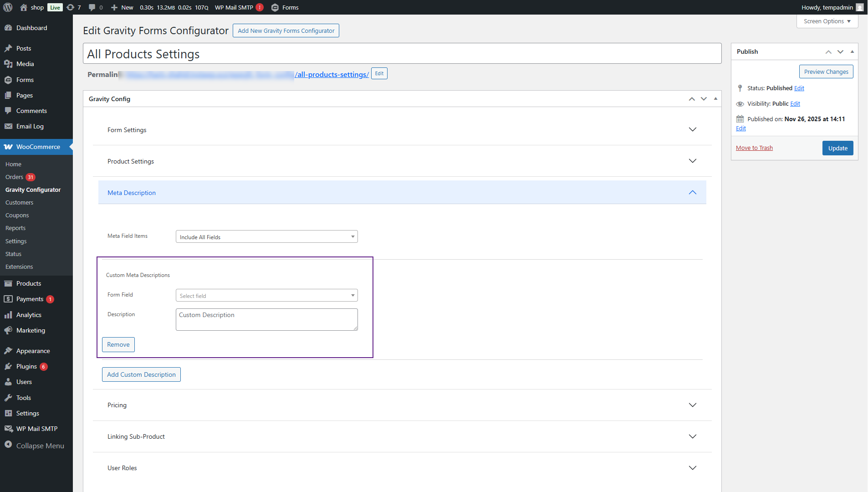Open WooCommerce Extensions submenu
868x492 pixels.
click(19, 267)
